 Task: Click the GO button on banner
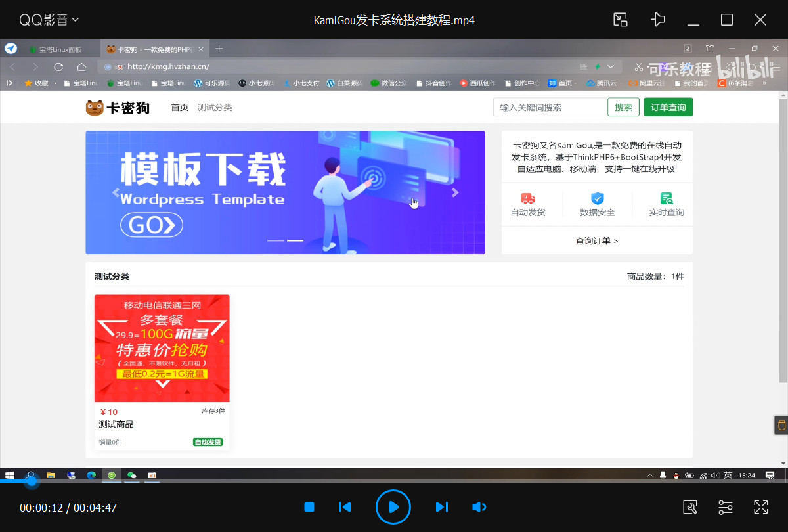tap(152, 225)
